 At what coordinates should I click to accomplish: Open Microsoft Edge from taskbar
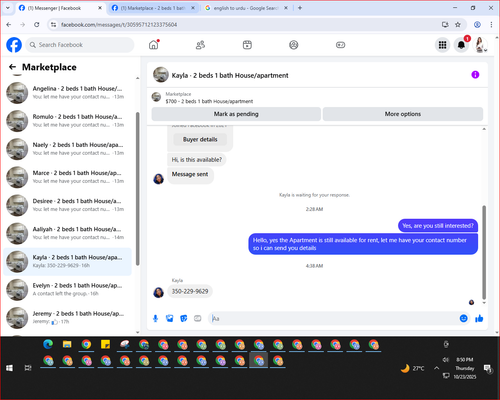pos(48,344)
